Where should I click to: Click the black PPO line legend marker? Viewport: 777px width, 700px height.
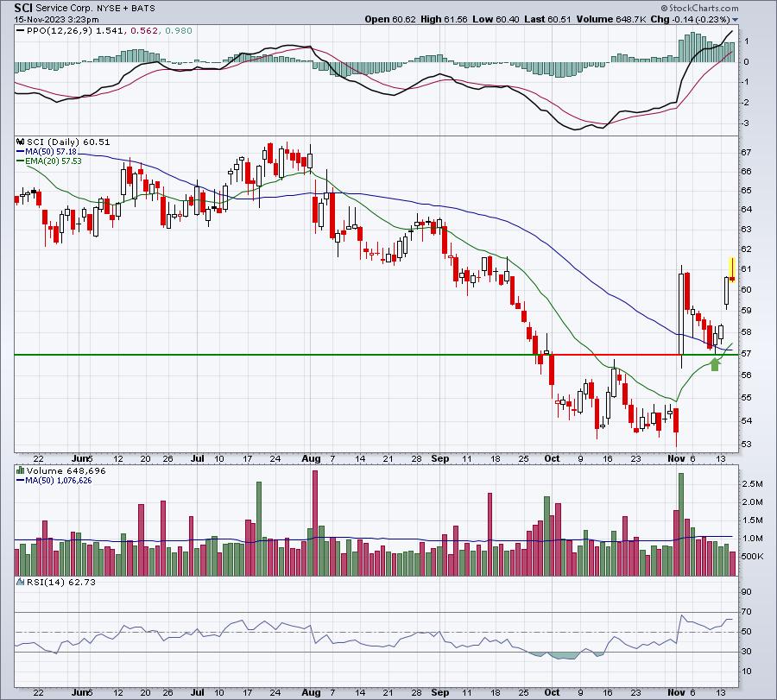click(x=20, y=31)
